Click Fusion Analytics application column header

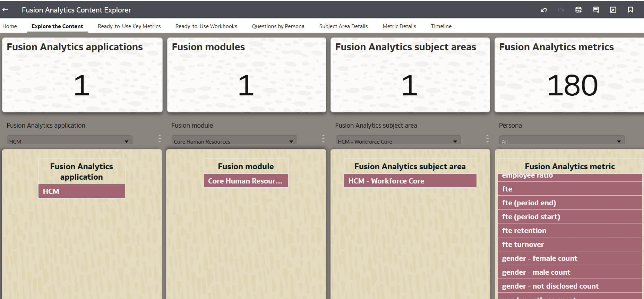pos(81,171)
